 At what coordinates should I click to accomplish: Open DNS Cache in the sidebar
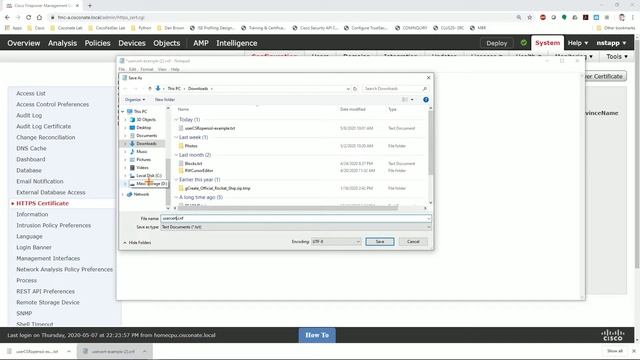click(31, 149)
